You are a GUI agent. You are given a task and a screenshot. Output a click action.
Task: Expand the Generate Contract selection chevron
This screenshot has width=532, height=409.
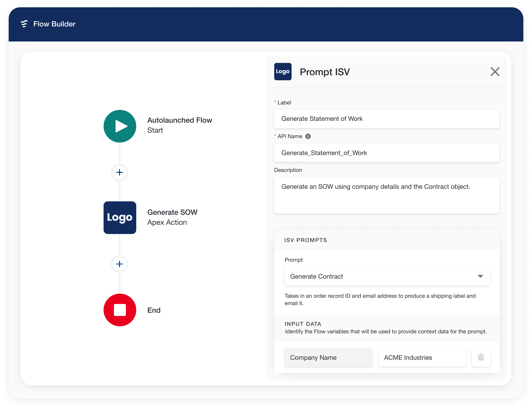(x=480, y=276)
